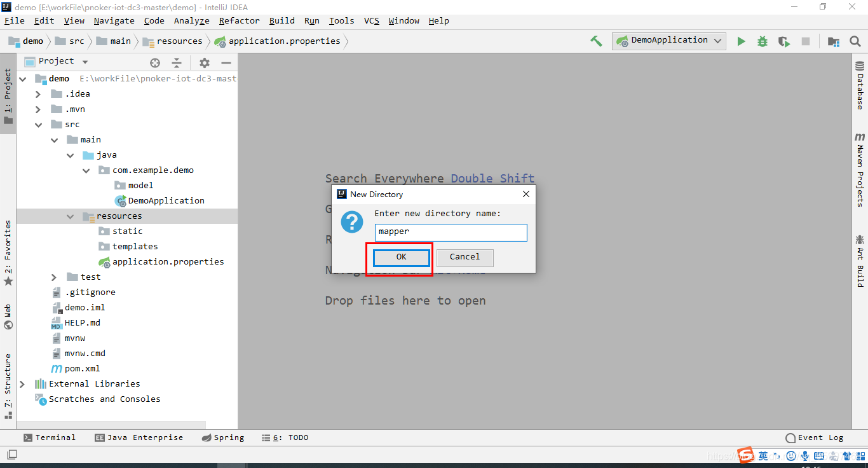868x468 pixels.
Task: Run the DemoApplication with the green play icon
Action: 742,40
